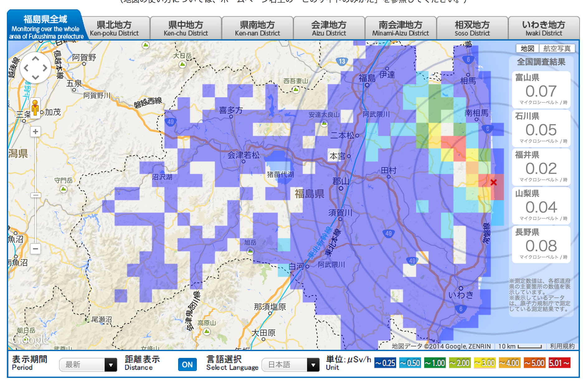The height and width of the screenshot is (381, 588).
Task: Click the 山梨県 0.04 result card
Action: pos(541,206)
